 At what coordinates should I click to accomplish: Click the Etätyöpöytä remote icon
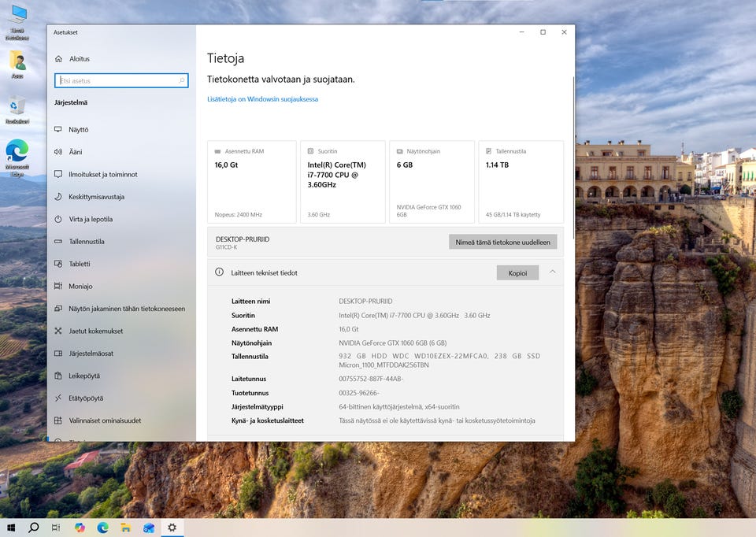58,398
